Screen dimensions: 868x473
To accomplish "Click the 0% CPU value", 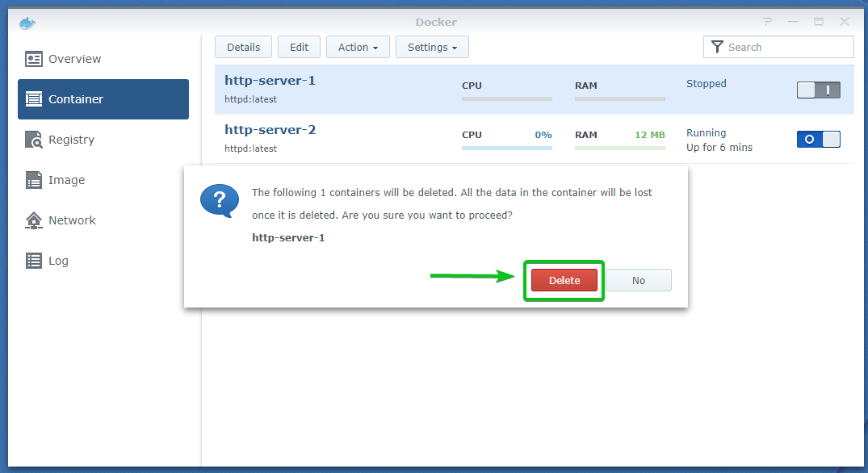I will point(543,135).
